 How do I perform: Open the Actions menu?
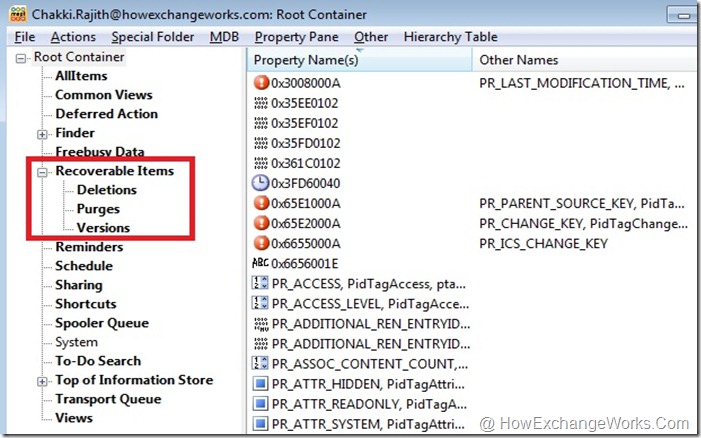coord(73,37)
